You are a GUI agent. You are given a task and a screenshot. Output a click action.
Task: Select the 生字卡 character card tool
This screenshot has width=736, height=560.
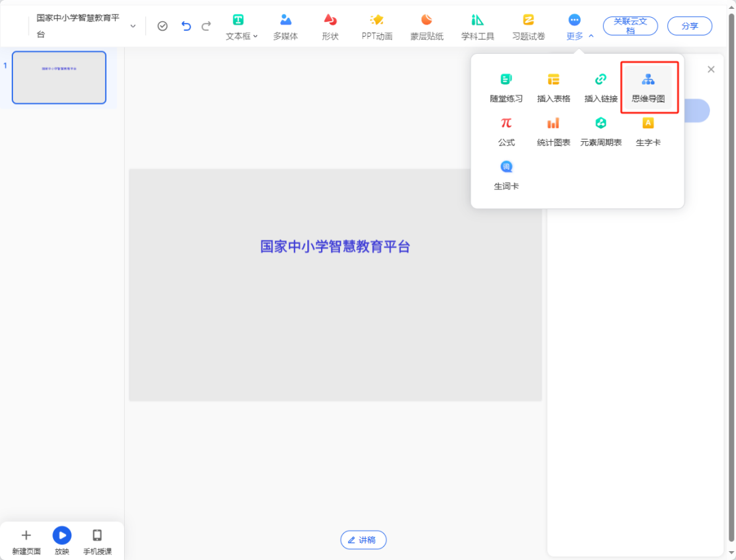648,131
